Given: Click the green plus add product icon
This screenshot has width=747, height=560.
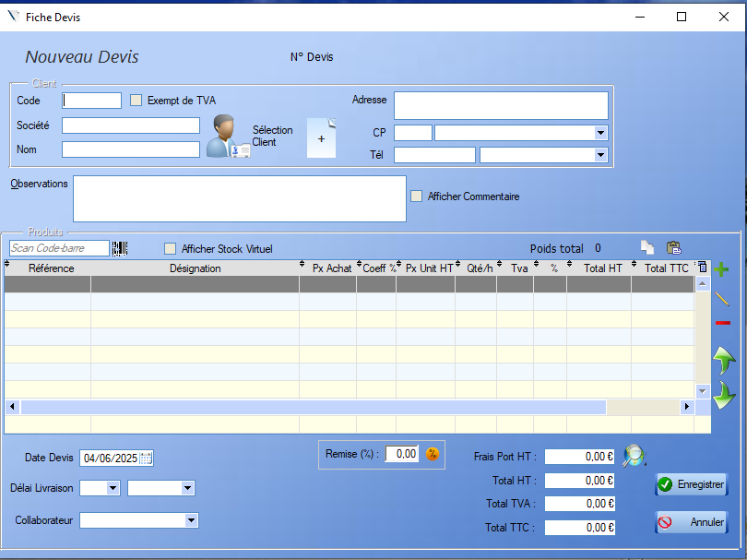Looking at the screenshot, I should pyautogui.click(x=722, y=268).
